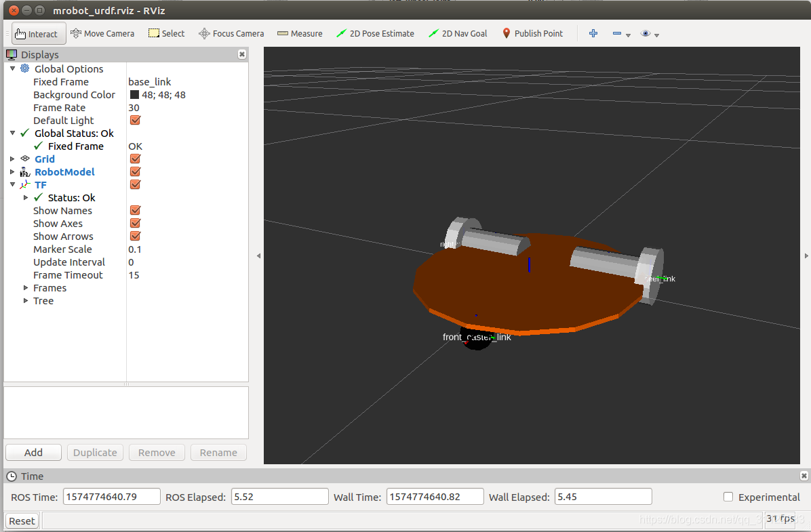Image resolution: width=811 pixels, height=532 pixels.
Task: Select the Interact tool
Action: coord(39,34)
